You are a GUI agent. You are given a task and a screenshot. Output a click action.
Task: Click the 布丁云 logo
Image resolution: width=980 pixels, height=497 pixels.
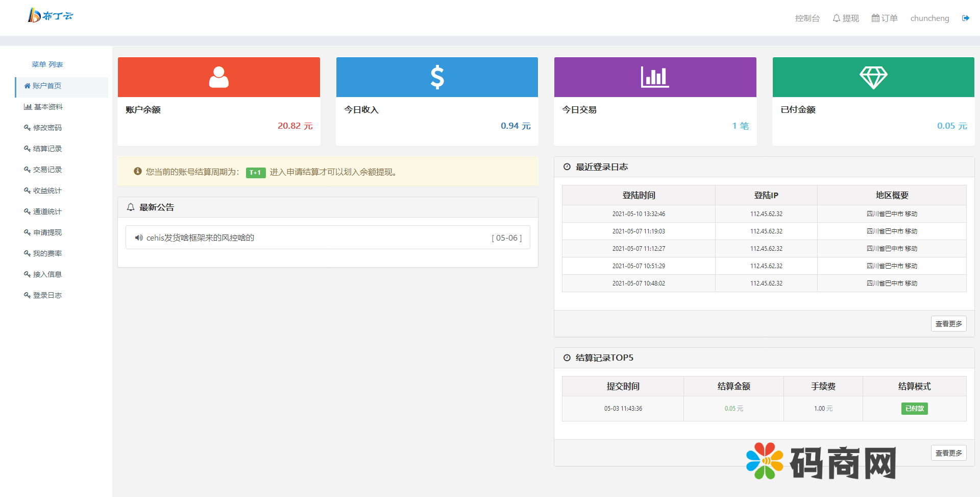coord(51,16)
